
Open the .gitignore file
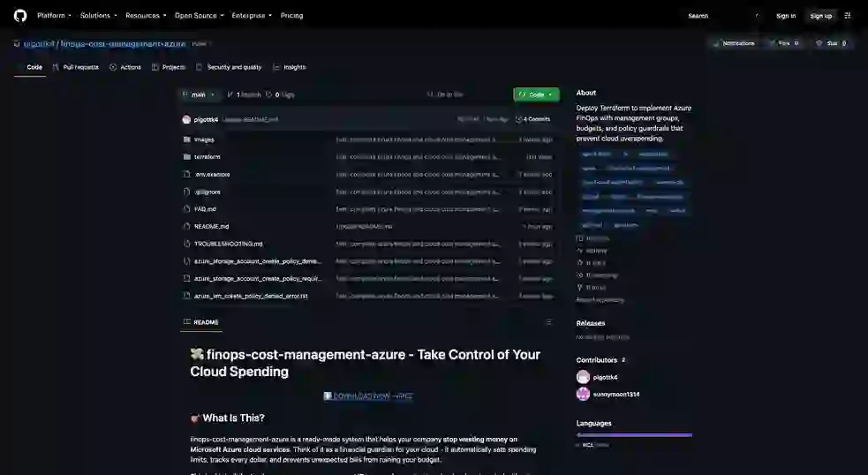[207, 192]
